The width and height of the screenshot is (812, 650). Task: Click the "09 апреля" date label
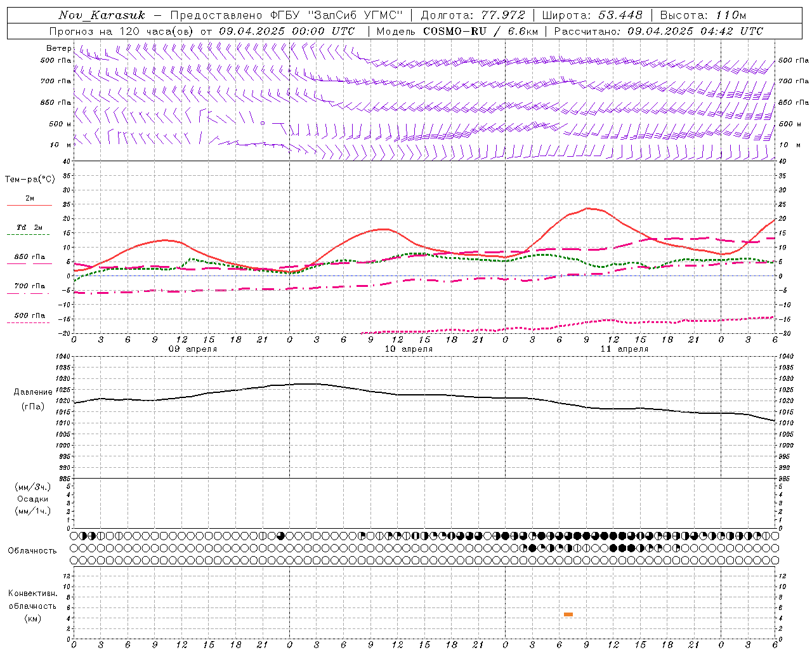pyautogui.click(x=192, y=349)
